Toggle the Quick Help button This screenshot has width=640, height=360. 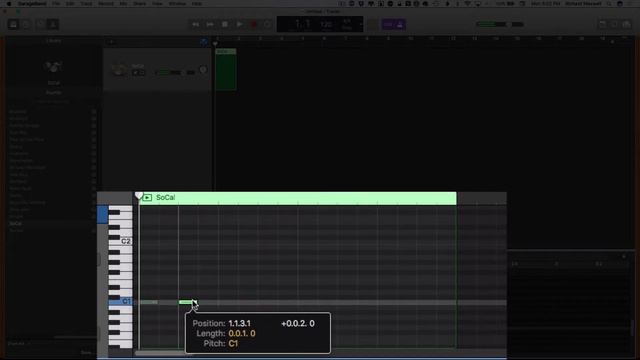point(26,24)
